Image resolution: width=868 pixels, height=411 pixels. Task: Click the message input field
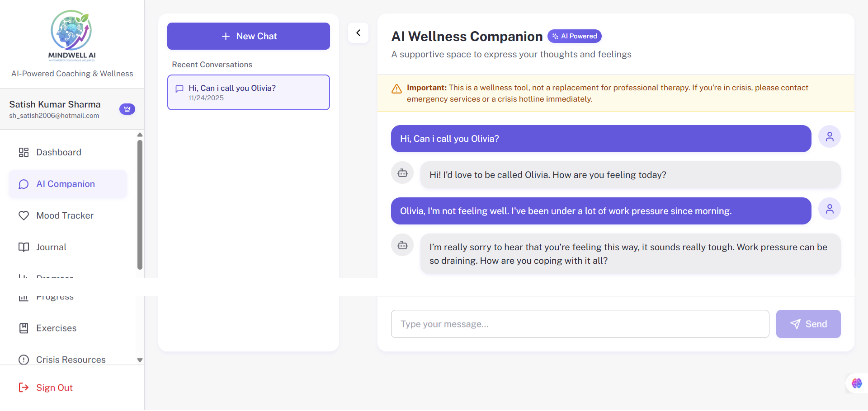coord(580,324)
